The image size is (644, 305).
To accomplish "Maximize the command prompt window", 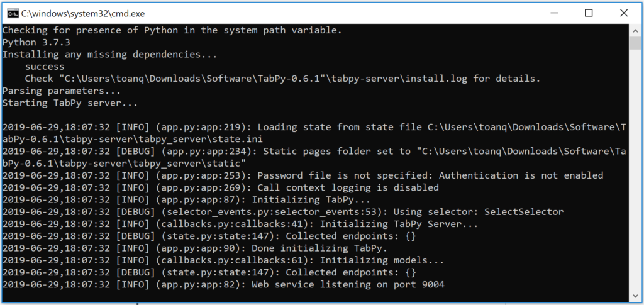I will click(589, 13).
